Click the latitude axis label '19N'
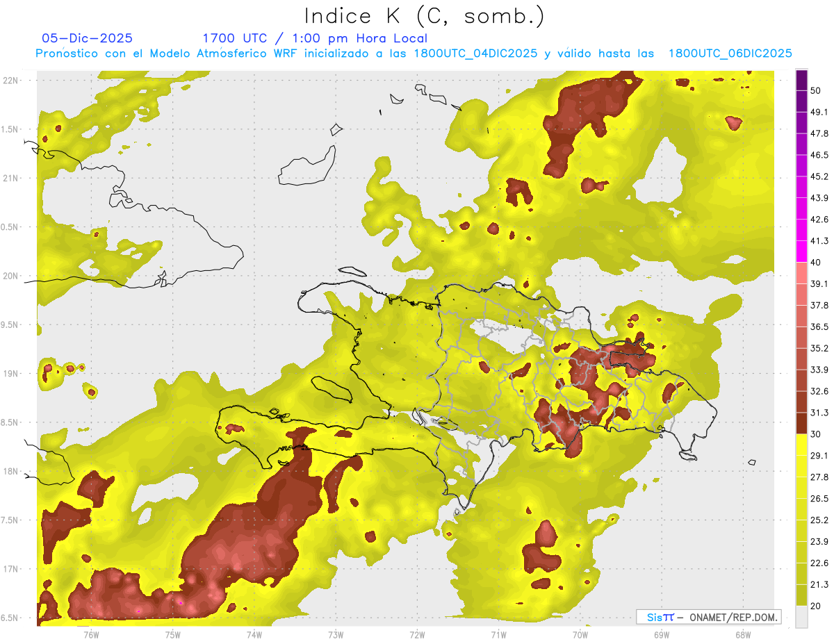The width and height of the screenshot is (834, 644). (12, 374)
